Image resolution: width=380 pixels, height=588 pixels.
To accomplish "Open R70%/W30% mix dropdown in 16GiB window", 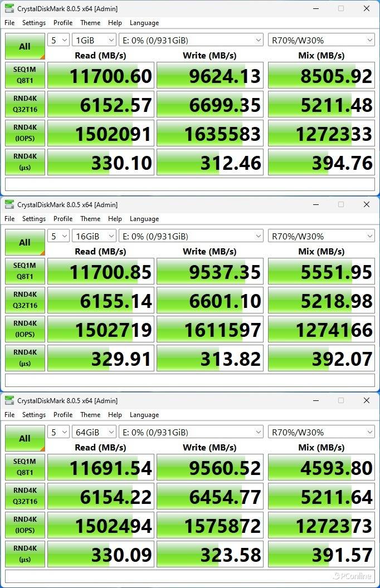I will 321,236.
